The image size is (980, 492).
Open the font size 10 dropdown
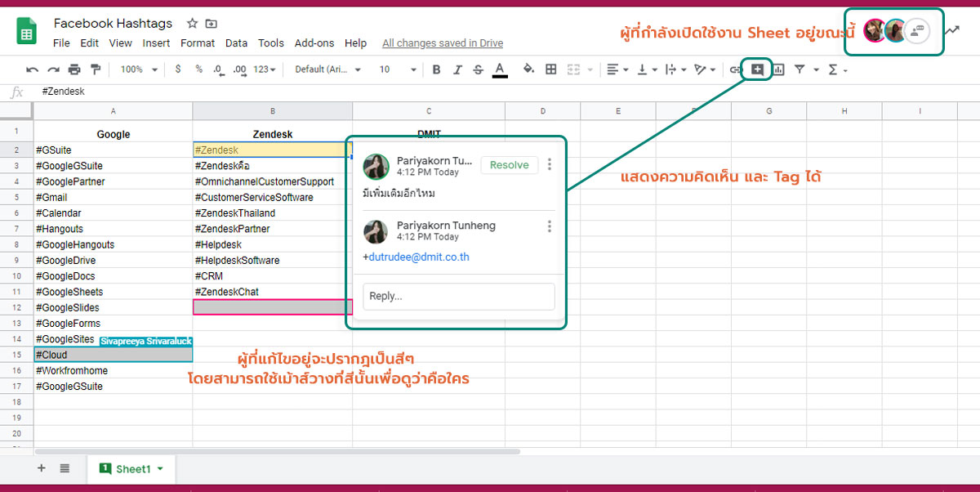coord(398,69)
